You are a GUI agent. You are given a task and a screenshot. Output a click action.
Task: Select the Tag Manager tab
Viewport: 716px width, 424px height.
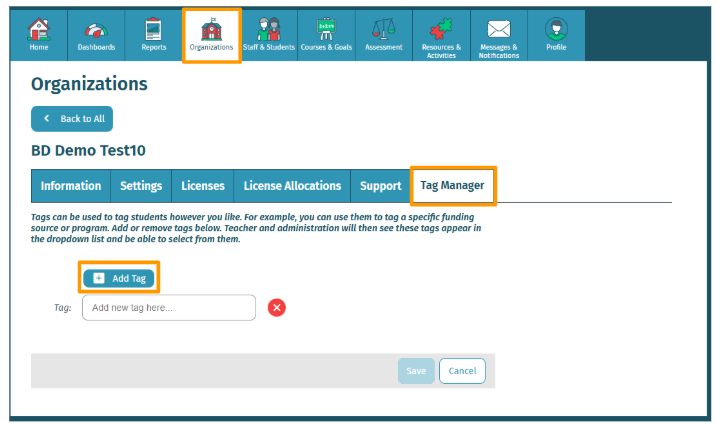[453, 185]
